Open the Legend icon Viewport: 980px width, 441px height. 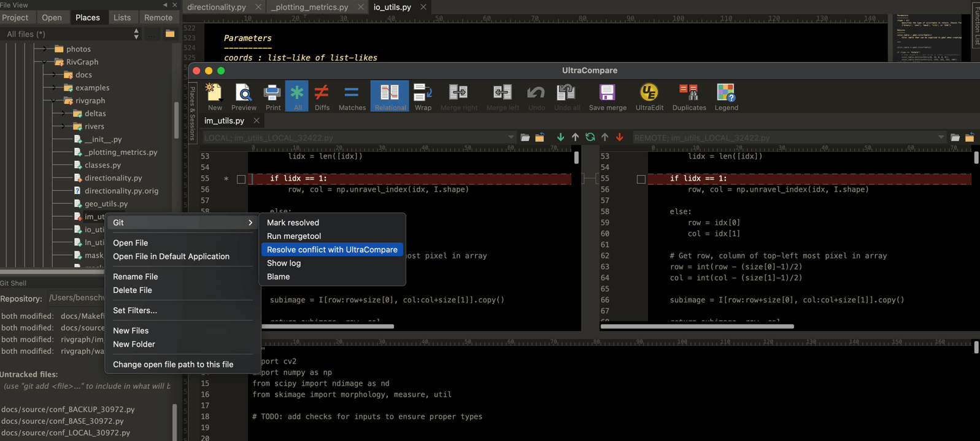726,96
